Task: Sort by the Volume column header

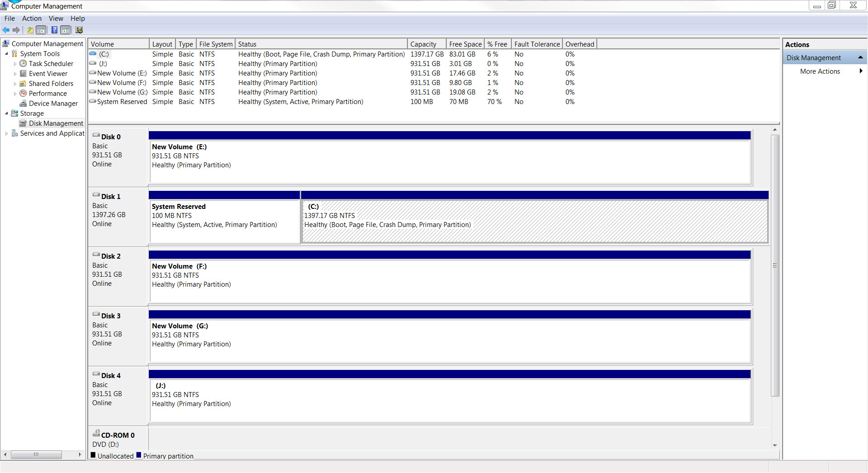Action: pos(118,44)
